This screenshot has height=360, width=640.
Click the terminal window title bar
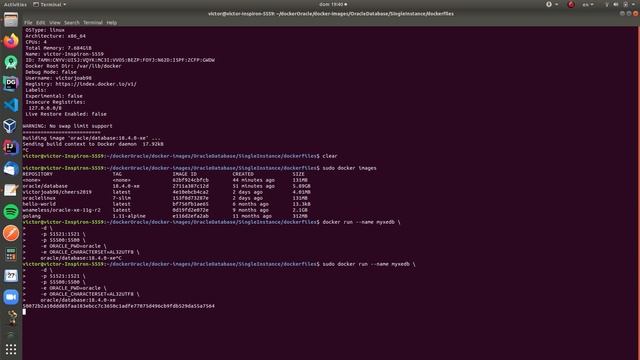click(331, 13)
